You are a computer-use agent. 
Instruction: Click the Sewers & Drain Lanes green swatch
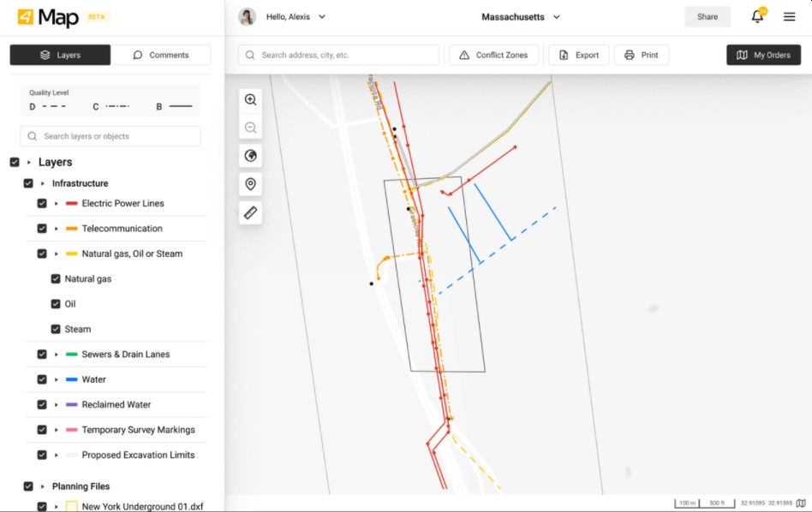coord(71,354)
